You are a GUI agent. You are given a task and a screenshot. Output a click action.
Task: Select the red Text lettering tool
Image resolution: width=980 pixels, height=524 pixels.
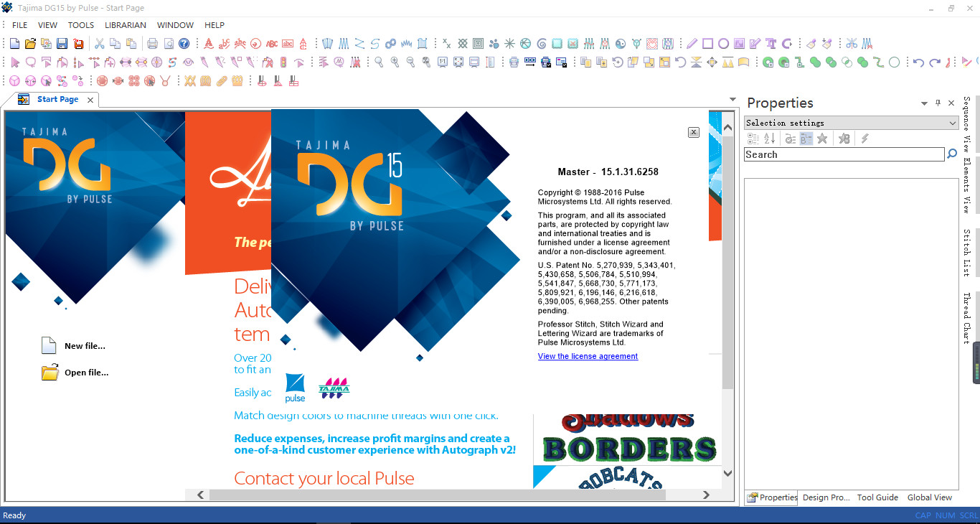pos(208,44)
